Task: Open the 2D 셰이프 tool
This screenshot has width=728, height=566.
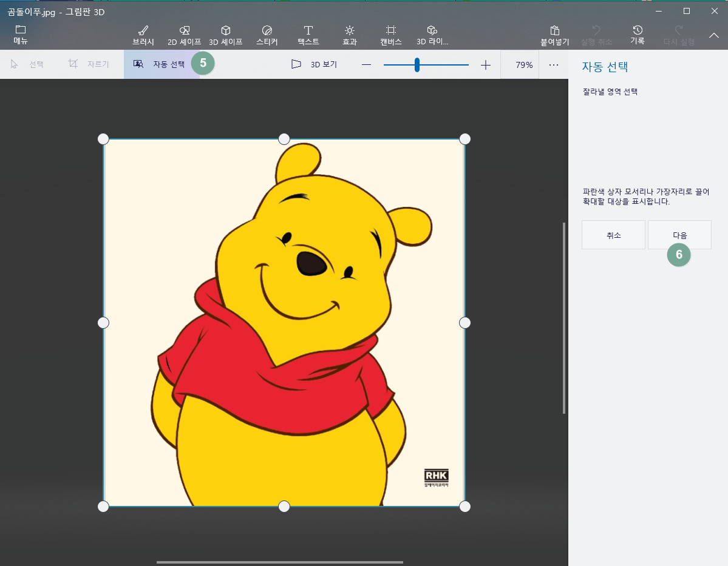Action: click(x=185, y=36)
